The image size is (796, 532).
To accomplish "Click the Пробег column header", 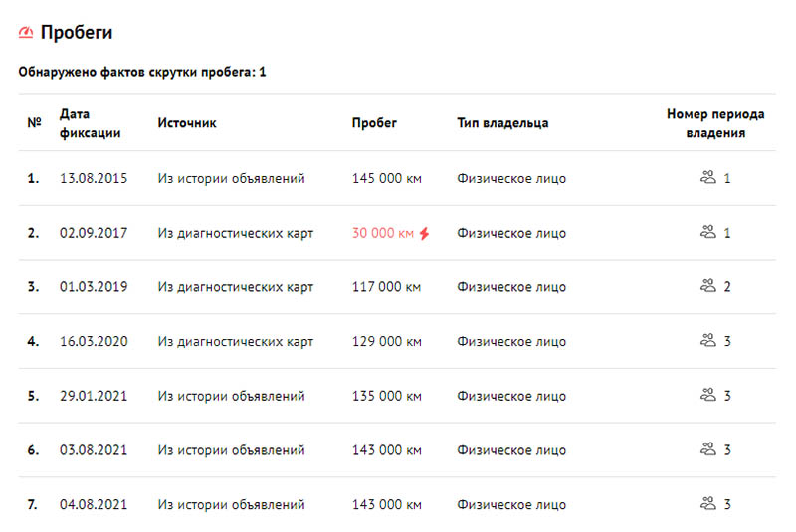I will click(374, 123).
